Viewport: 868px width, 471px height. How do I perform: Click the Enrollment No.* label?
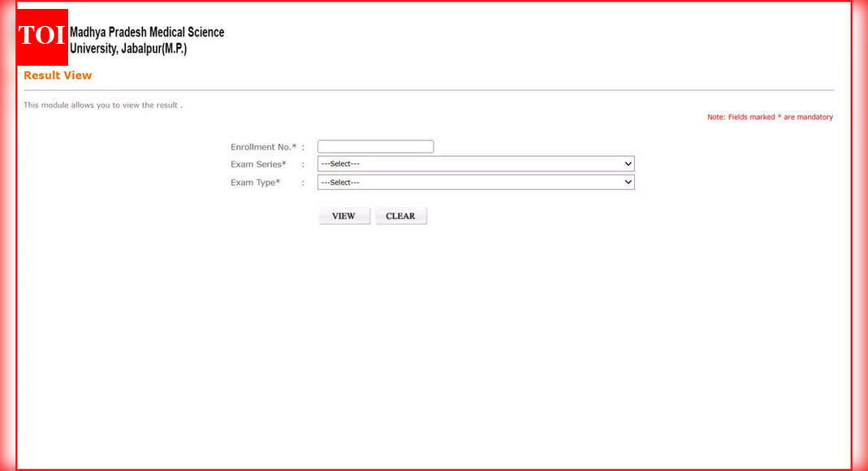(264, 147)
